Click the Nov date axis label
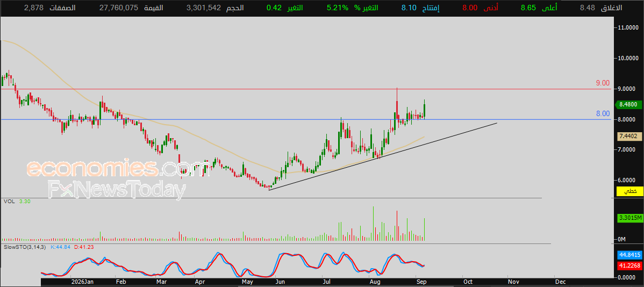This screenshot has height=287, width=644. coord(513,282)
